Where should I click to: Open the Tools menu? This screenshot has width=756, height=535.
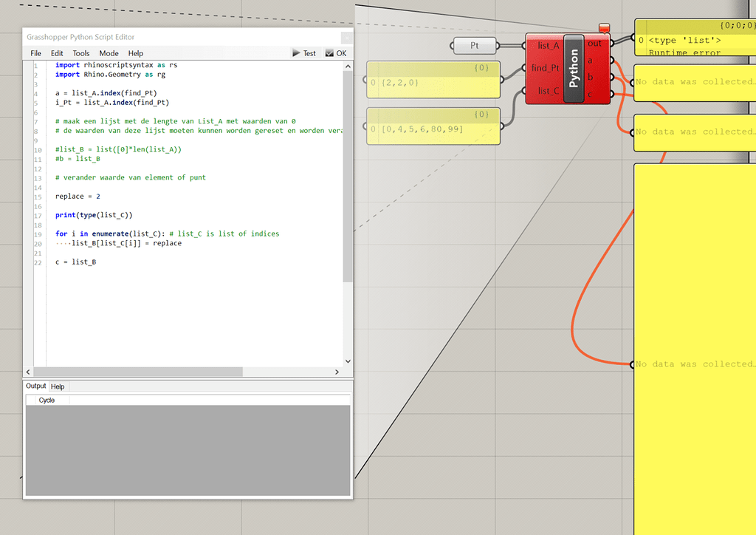[x=80, y=52]
